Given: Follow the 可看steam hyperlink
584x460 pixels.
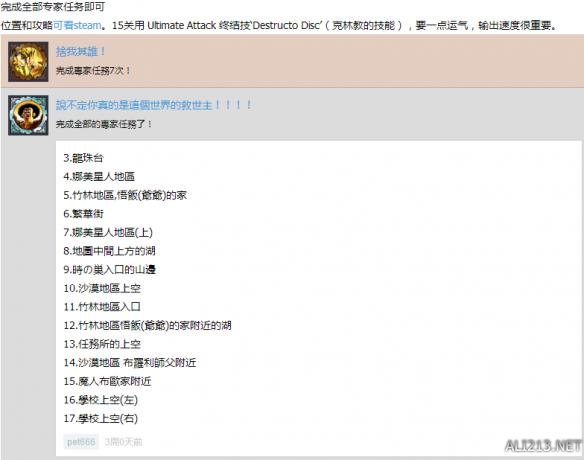Looking at the screenshot, I should [x=77, y=25].
